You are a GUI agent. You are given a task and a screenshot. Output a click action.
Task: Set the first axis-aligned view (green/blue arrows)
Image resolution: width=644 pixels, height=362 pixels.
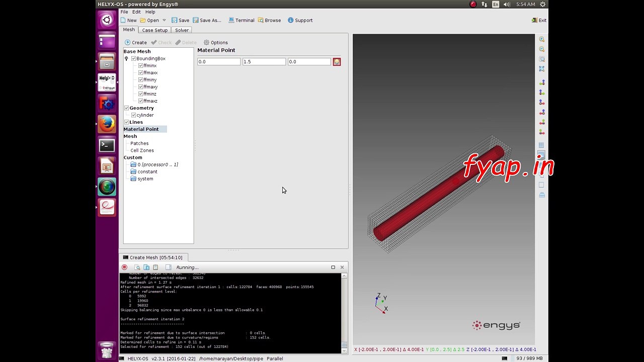tap(542, 82)
